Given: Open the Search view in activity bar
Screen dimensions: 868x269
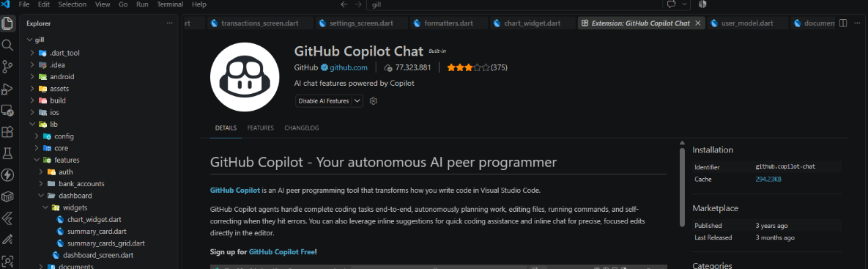Looking at the screenshot, I should [8, 45].
